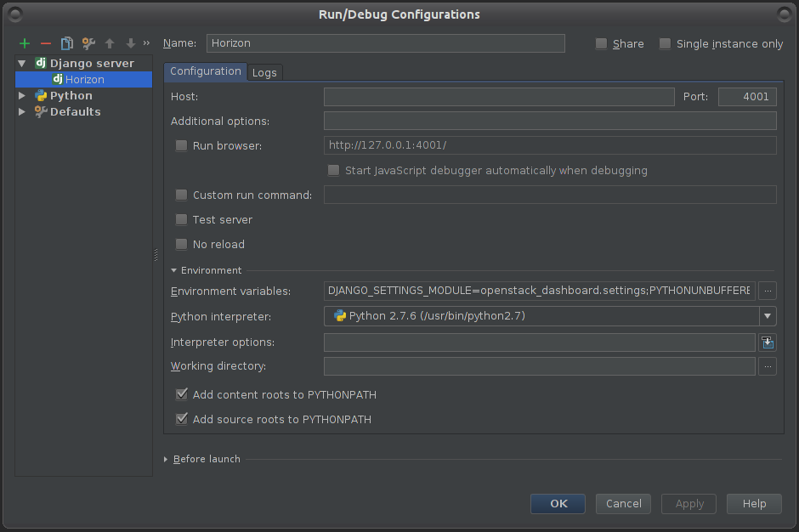Expand the interpreter options field
Viewport: 799px width, 532px height.
tap(768, 342)
